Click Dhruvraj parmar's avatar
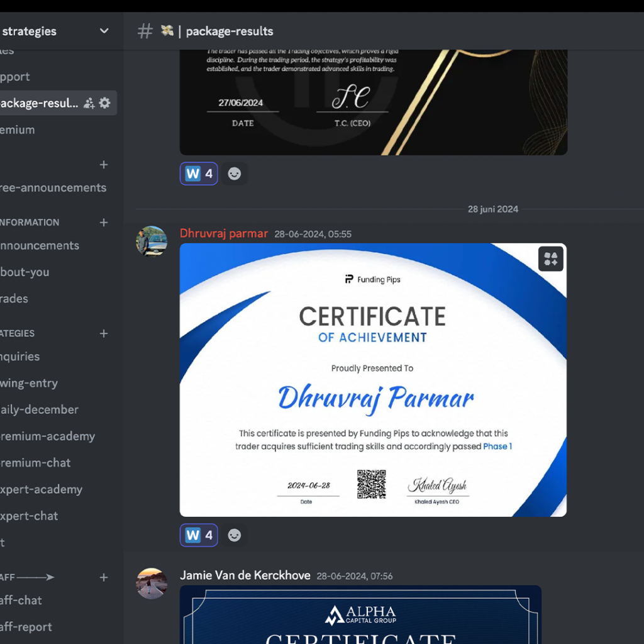This screenshot has height=644, width=644. click(x=152, y=241)
